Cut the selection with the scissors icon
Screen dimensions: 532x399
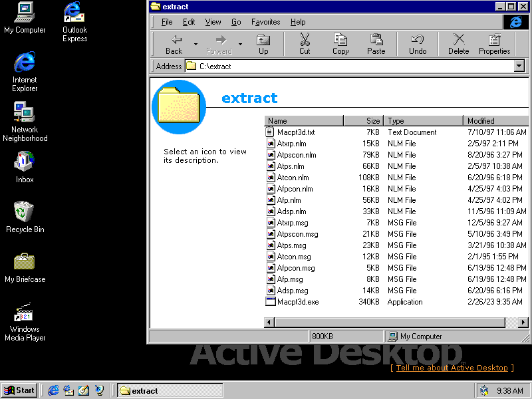(x=305, y=44)
